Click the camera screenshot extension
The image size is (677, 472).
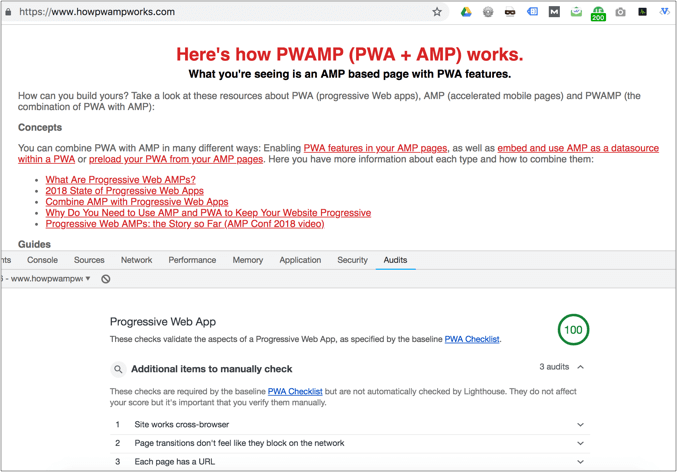pos(620,12)
